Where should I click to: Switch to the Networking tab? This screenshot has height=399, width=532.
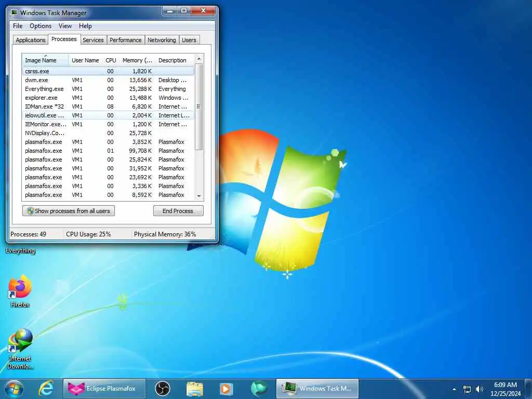click(162, 40)
